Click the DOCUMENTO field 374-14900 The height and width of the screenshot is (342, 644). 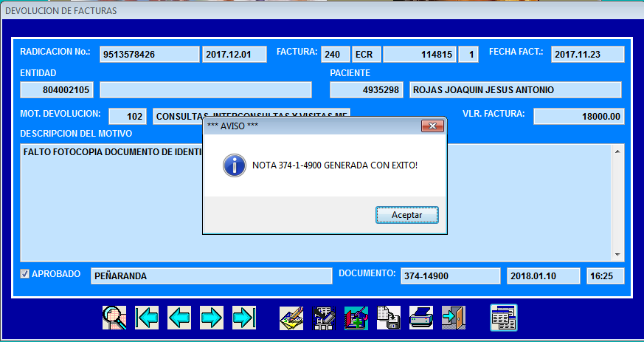click(451, 276)
